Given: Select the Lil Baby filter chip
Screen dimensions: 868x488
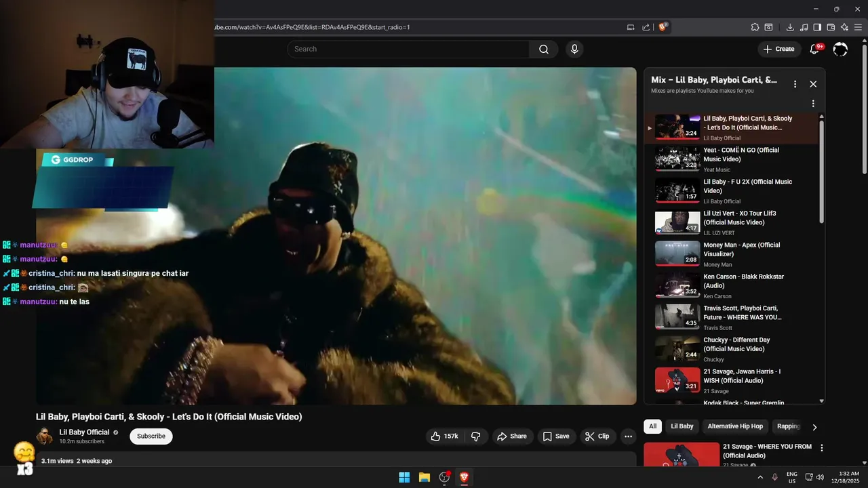Looking at the screenshot, I should 682,426.
